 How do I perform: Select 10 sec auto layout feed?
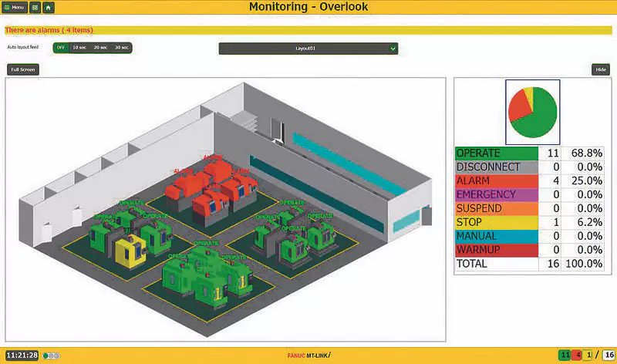click(x=79, y=48)
